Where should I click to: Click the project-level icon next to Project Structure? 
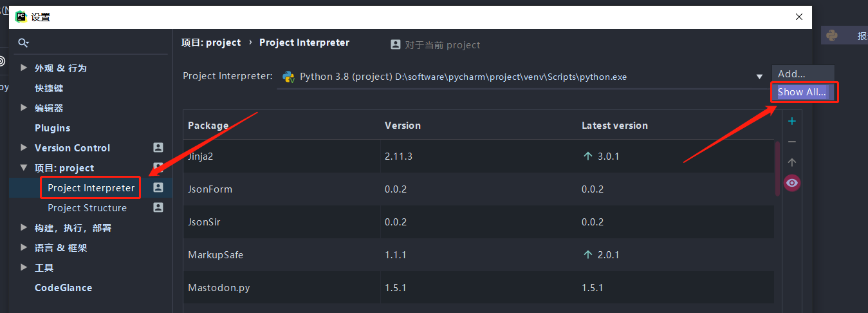click(x=158, y=207)
